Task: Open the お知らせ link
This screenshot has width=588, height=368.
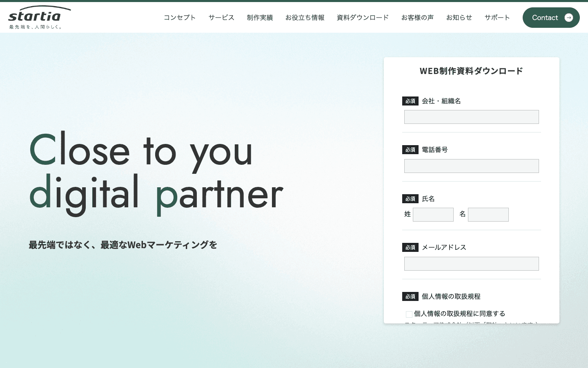Action: coord(459,18)
